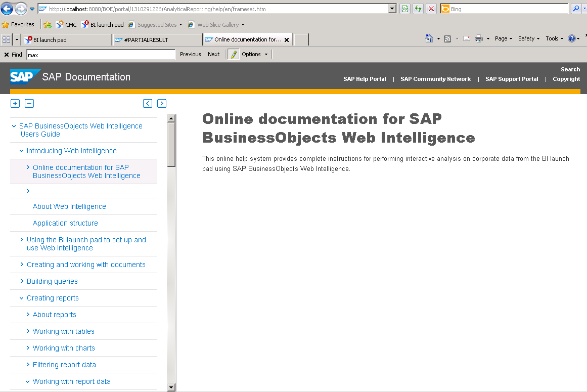Click the SAP logo

(25, 77)
